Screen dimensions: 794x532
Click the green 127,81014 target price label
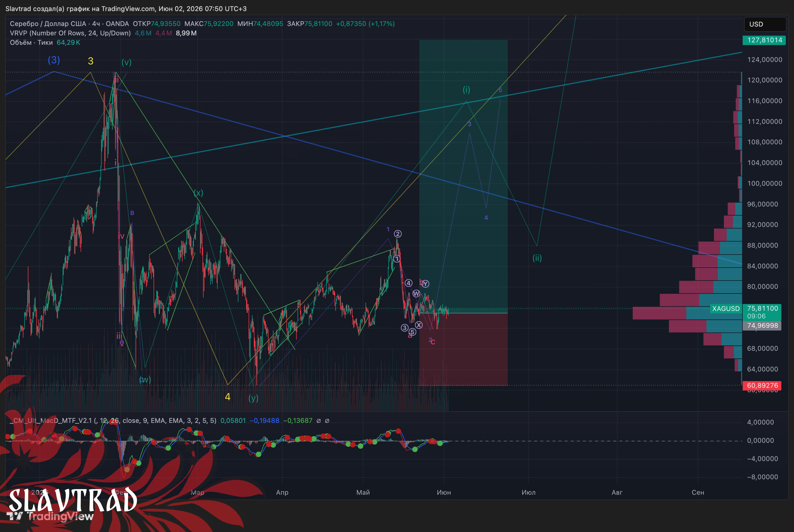764,40
